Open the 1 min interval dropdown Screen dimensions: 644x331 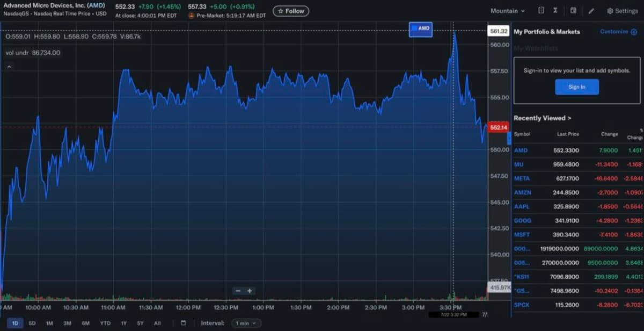coord(246,323)
